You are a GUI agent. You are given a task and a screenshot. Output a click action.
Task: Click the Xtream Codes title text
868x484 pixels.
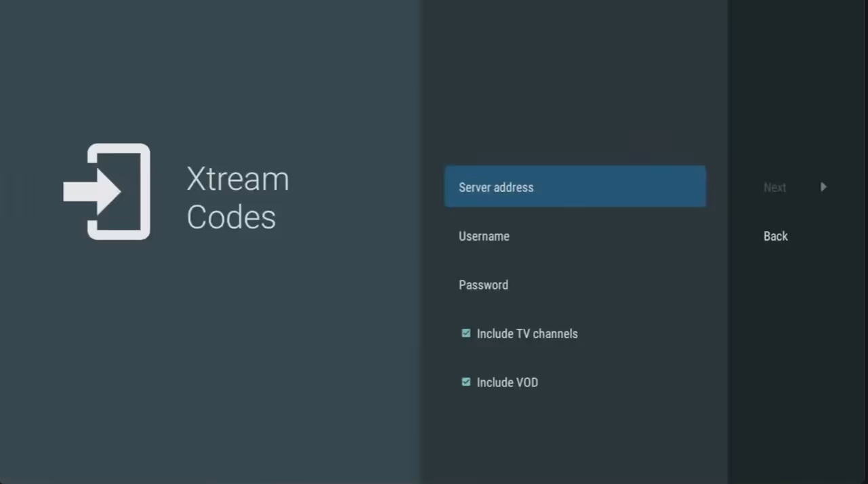(237, 198)
